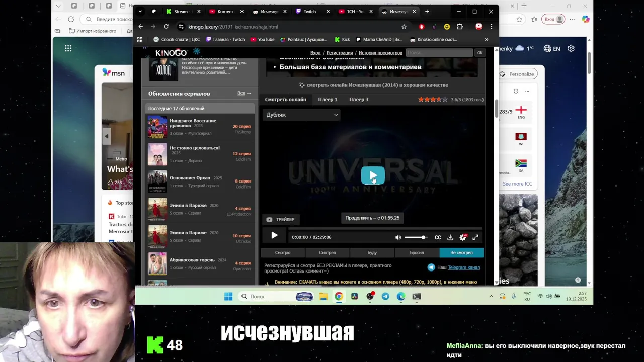The height and width of the screenshot is (362, 644).
Task: Open the Регистрация link
Action: pyautogui.click(x=340, y=53)
